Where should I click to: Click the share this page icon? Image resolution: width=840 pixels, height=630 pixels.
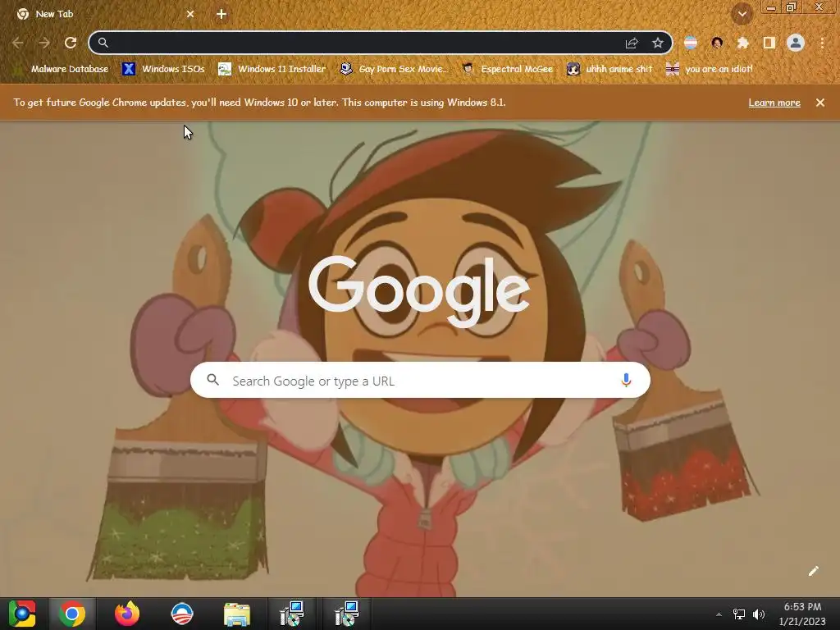tap(632, 43)
